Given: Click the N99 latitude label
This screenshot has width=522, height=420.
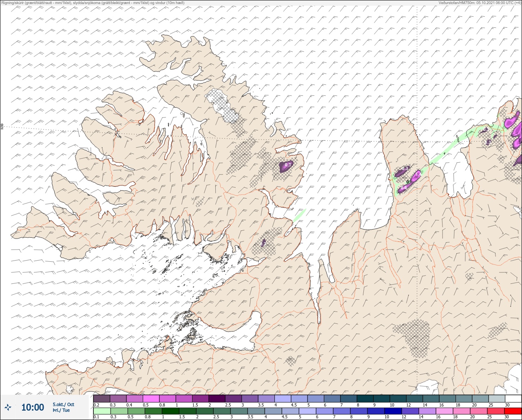Looking at the screenshot, I should click(2, 127).
